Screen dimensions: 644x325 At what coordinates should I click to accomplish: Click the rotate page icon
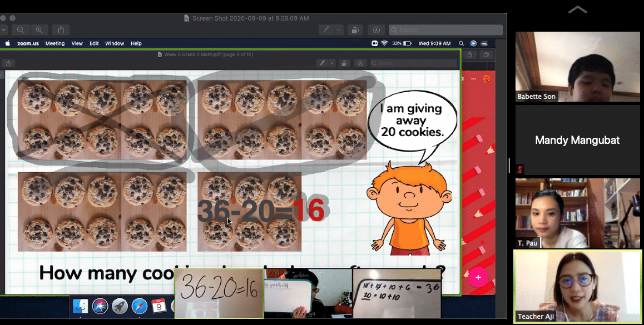tap(354, 30)
